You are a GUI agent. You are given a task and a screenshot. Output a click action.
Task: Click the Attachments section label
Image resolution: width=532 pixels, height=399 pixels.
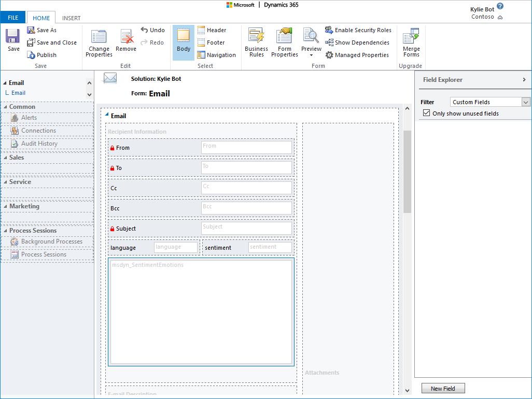point(322,373)
